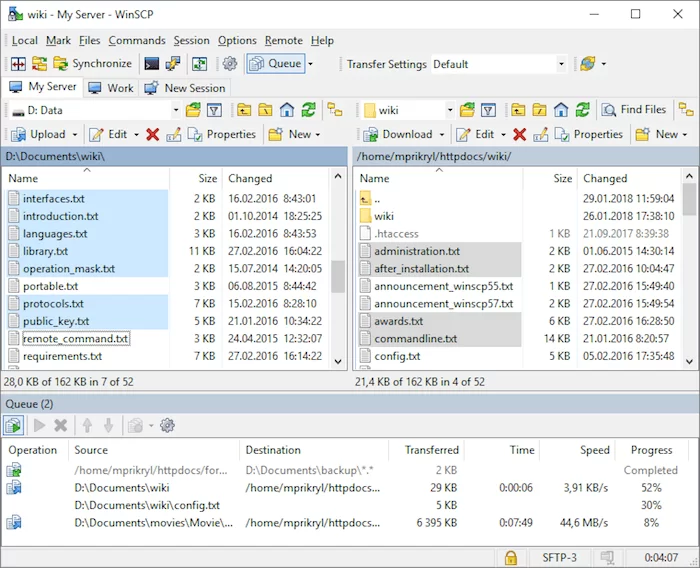Click the Preferences gear icon in the toolbar
Screen dimensions: 700x568
tap(230, 64)
